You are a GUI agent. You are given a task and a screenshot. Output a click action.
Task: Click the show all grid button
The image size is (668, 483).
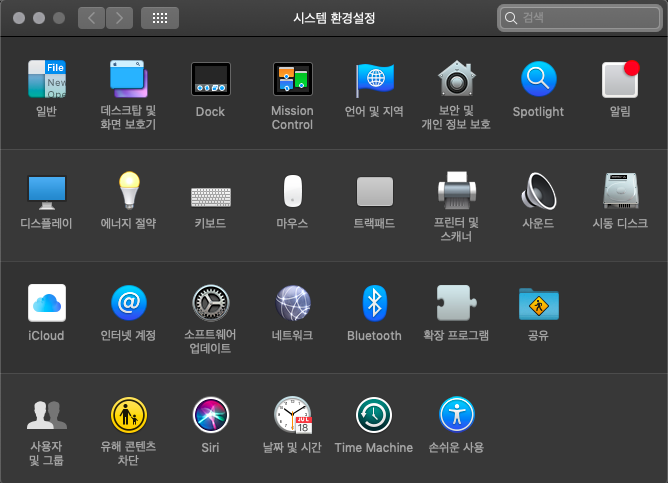click(160, 18)
